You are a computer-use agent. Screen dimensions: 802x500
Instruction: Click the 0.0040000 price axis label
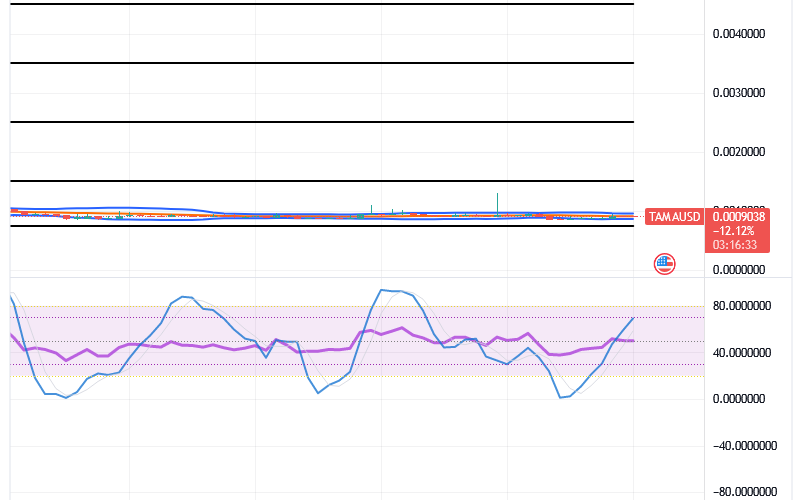739,34
